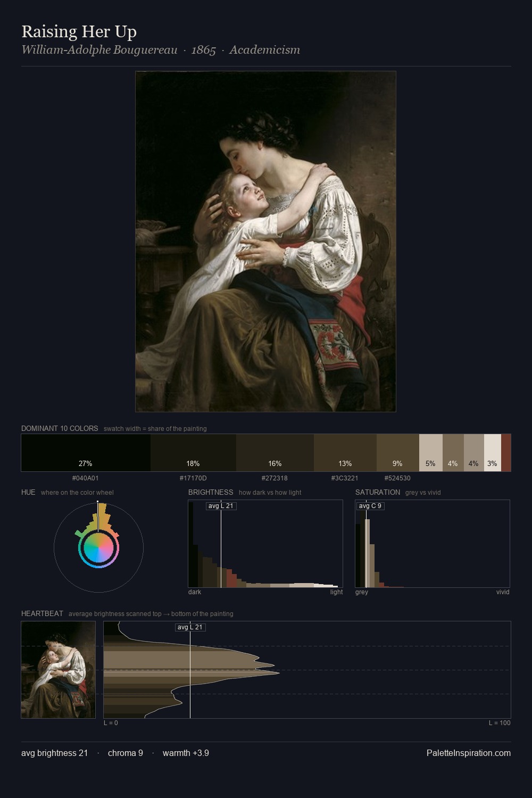Click 'swatch width = share of the painting'
Image resolution: width=532 pixels, height=798 pixels.
tap(155, 429)
